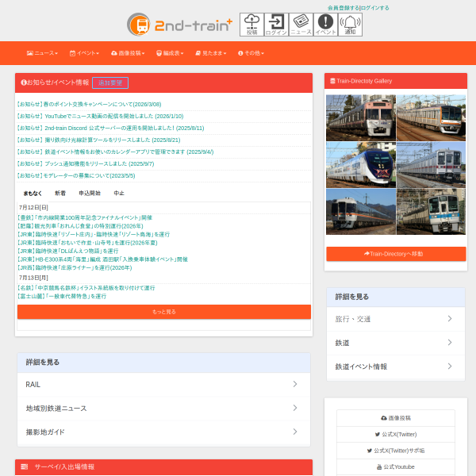The height and width of the screenshot is (476, 476).
Task: Switch to the 中止 tab
Action: click(119, 193)
